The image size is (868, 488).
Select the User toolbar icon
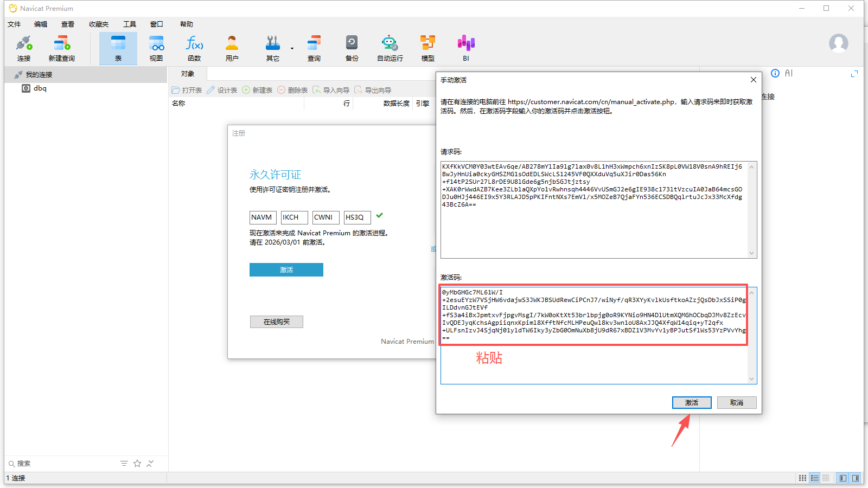[x=232, y=48]
